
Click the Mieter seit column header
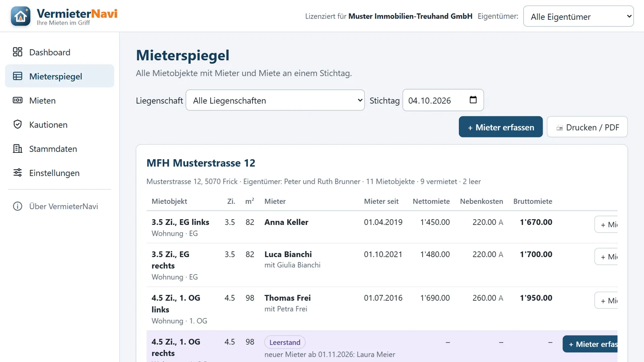pos(381,201)
